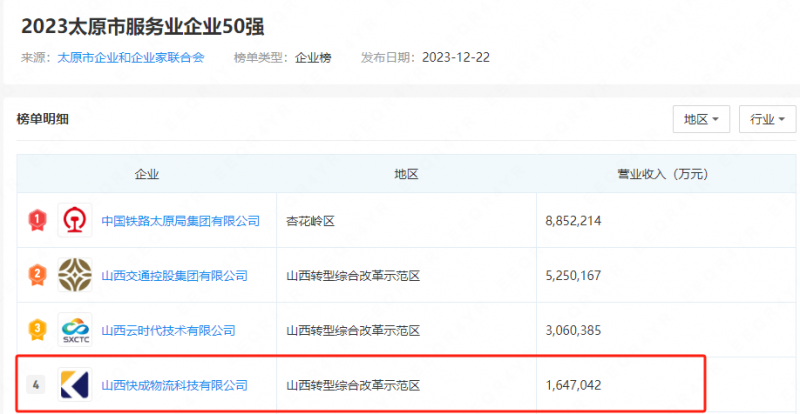Select the 8,852,214 revenue value
This screenshot has width=800, height=414.
574,221
